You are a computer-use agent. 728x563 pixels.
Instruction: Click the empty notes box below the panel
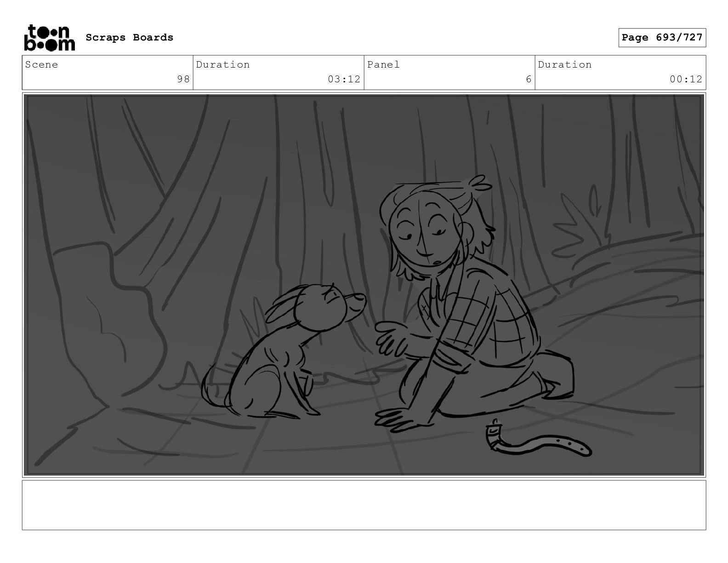[364, 505]
